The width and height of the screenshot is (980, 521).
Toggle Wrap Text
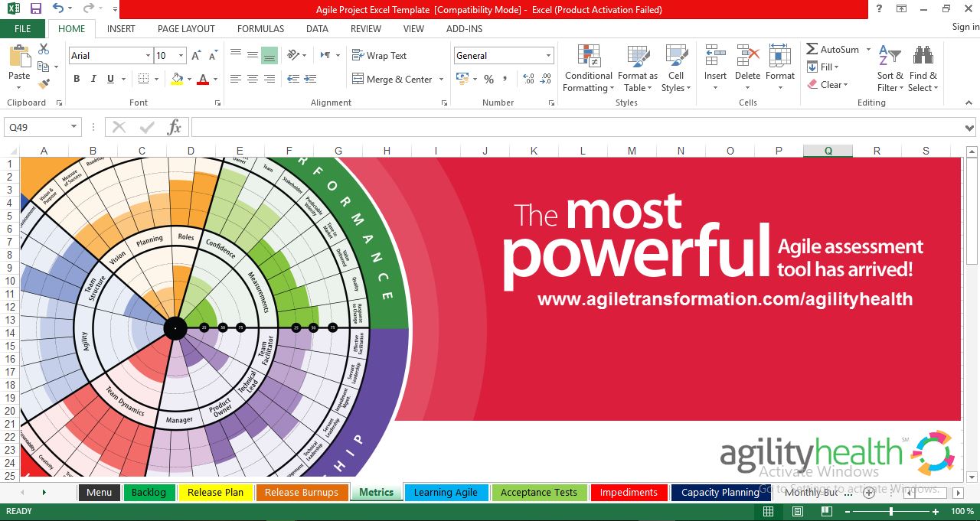pos(379,55)
